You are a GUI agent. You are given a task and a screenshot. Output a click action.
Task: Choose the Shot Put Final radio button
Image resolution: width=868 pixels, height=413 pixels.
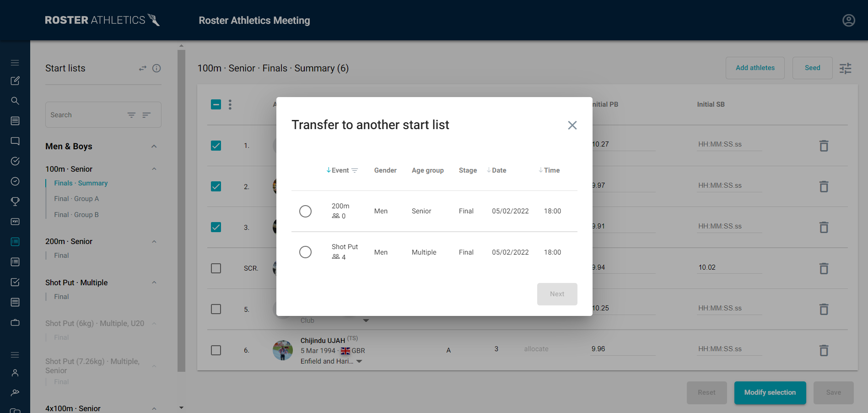306,252
